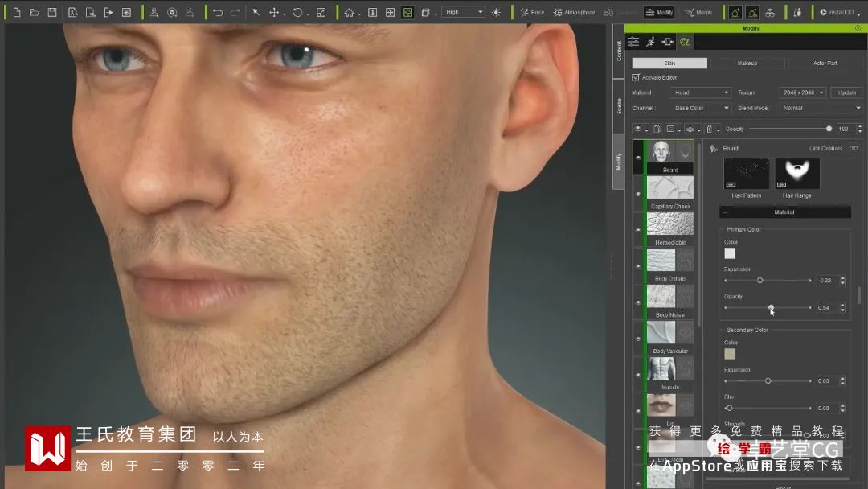Choose the Scale tool

(321, 12)
